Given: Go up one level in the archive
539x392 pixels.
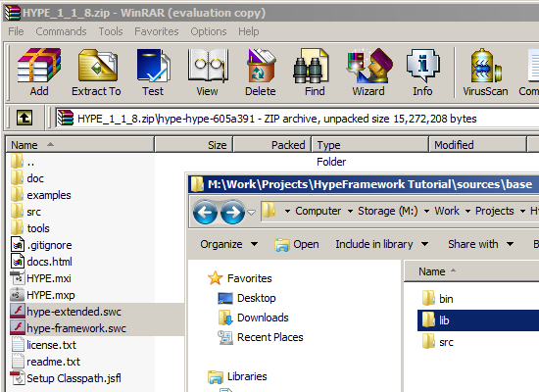Looking at the screenshot, I should click(x=24, y=119).
